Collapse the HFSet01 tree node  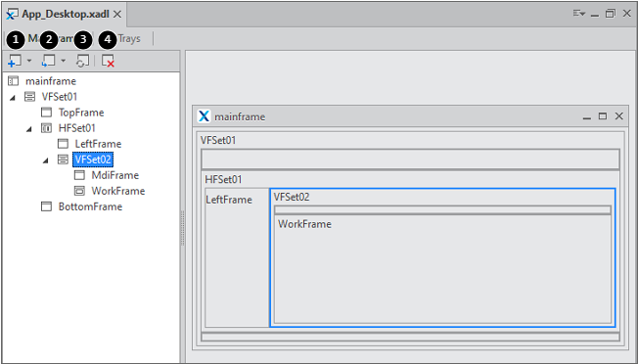coord(29,129)
